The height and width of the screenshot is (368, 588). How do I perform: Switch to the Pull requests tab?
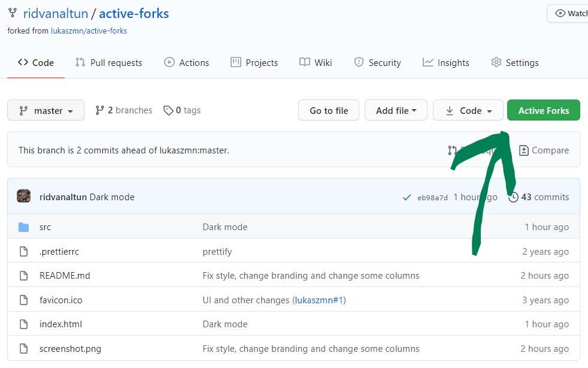click(x=109, y=63)
